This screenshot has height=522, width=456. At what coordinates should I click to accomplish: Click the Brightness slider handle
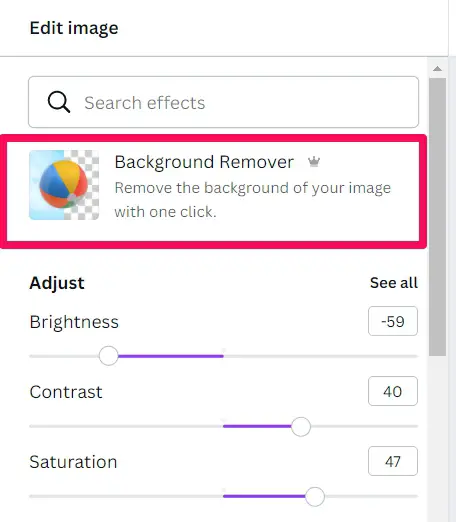pos(109,356)
